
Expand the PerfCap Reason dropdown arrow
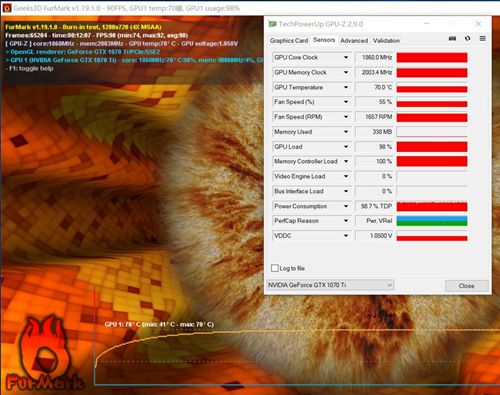[346, 221]
